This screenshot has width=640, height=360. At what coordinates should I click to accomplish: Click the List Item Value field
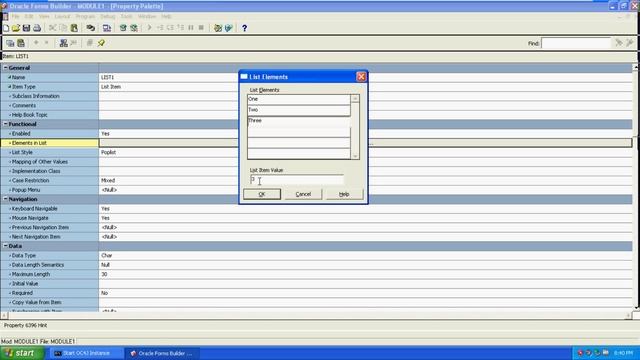pyautogui.click(x=297, y=180)
